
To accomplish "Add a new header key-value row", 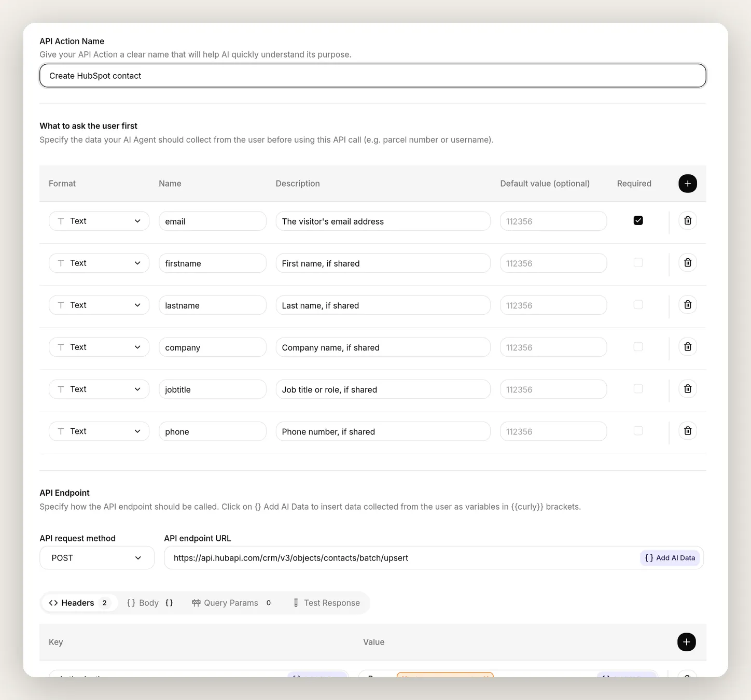I will [x=686, y=642].
